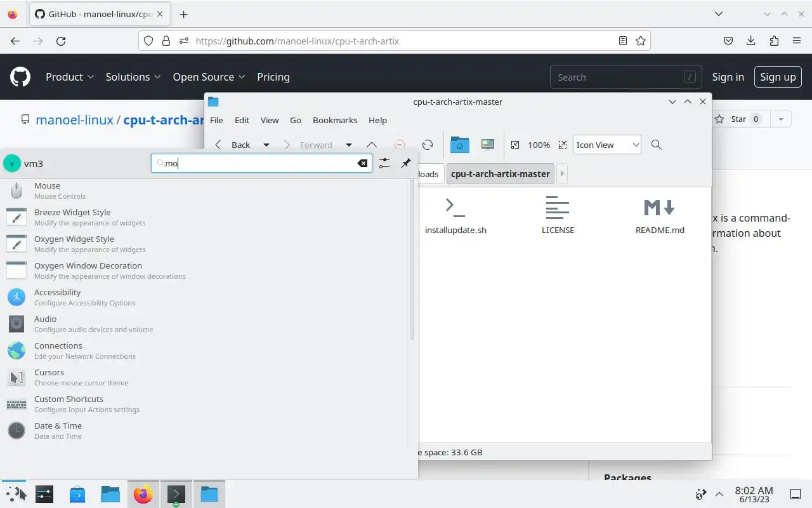Click the stop loading icon in file manager
Screen dimensions: 812x508
pyautogui.click(x=399, y=145)
